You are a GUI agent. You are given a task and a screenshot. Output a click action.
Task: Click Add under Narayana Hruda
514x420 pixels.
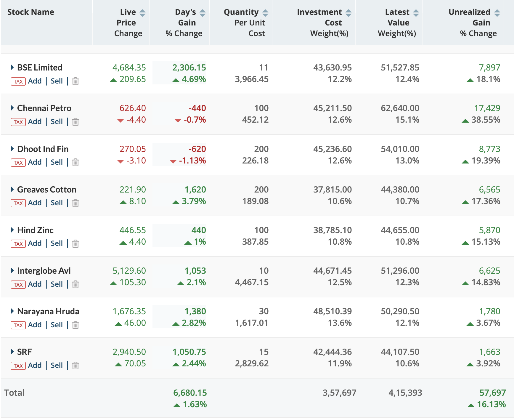(x=35, y=325)
